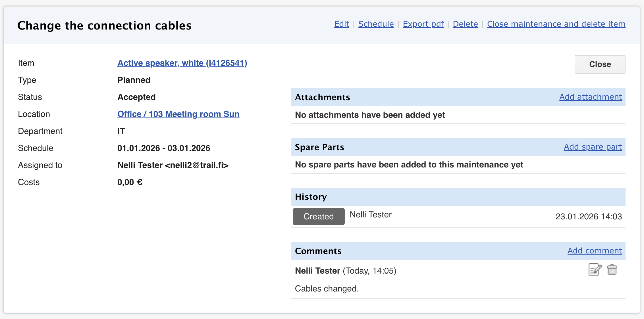Click Add attachment link

[x=590, y=97]
